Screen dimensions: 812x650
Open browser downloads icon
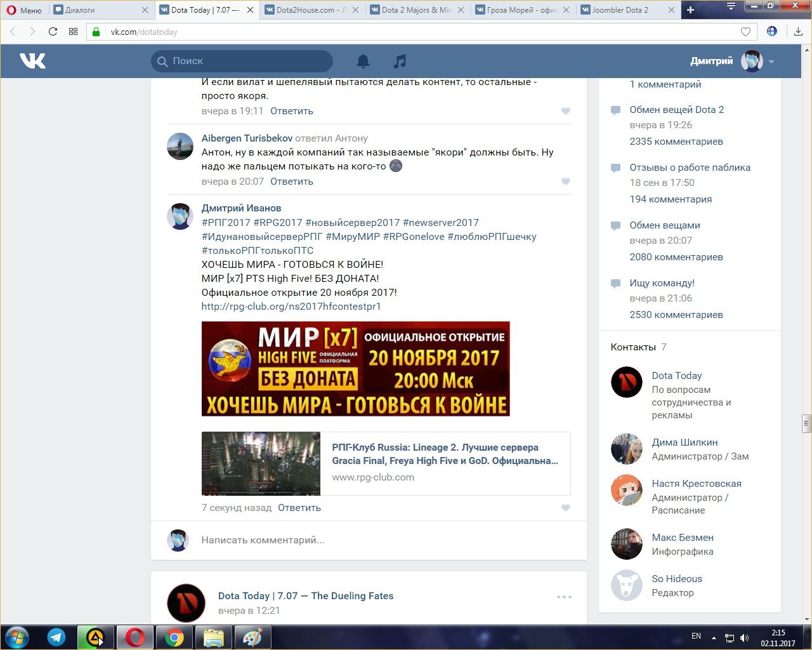click(798, 32)
